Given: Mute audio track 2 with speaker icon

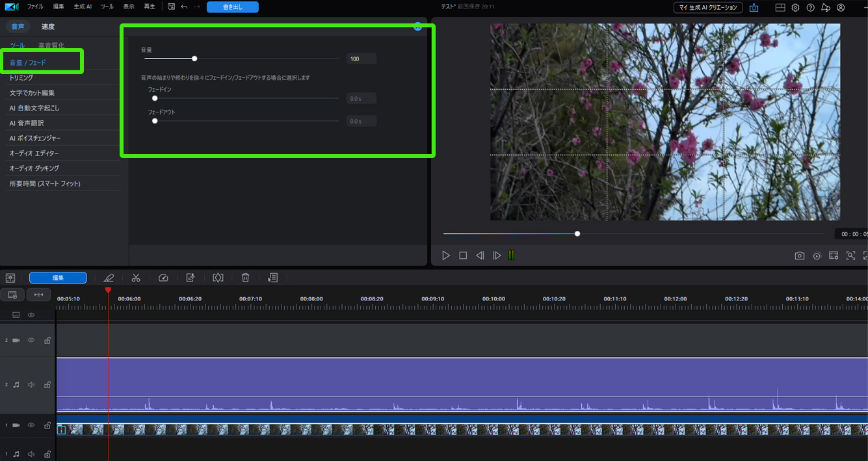Looking at the screenshot, I should pos(31,385).
